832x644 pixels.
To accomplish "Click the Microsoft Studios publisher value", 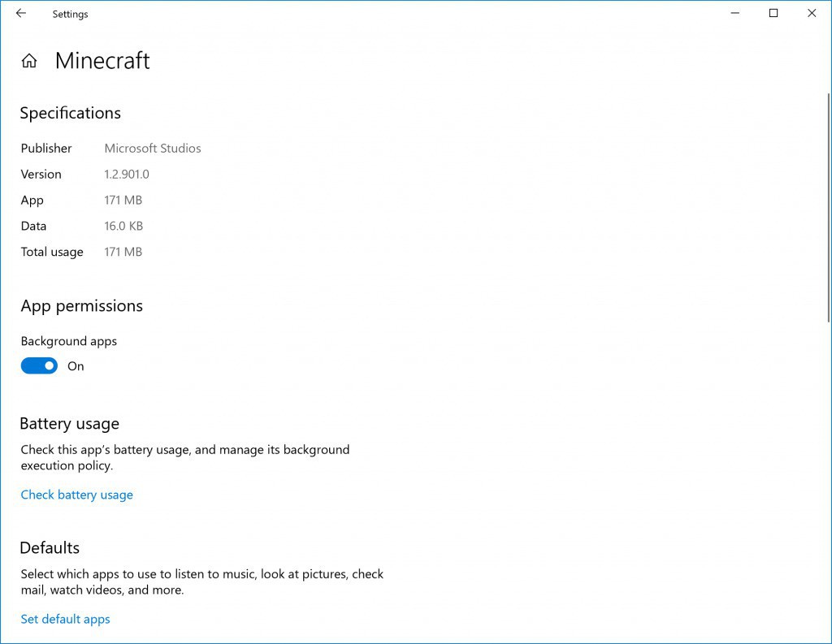I will [x=153, y=149].
